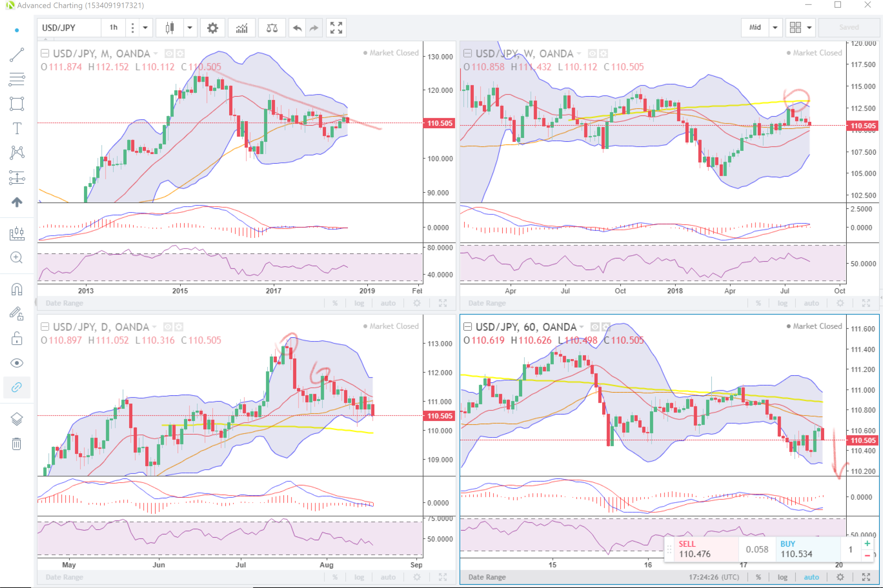Open Date Range on monthly chart
Screen dimensions: 883x588
coord(64,303)
